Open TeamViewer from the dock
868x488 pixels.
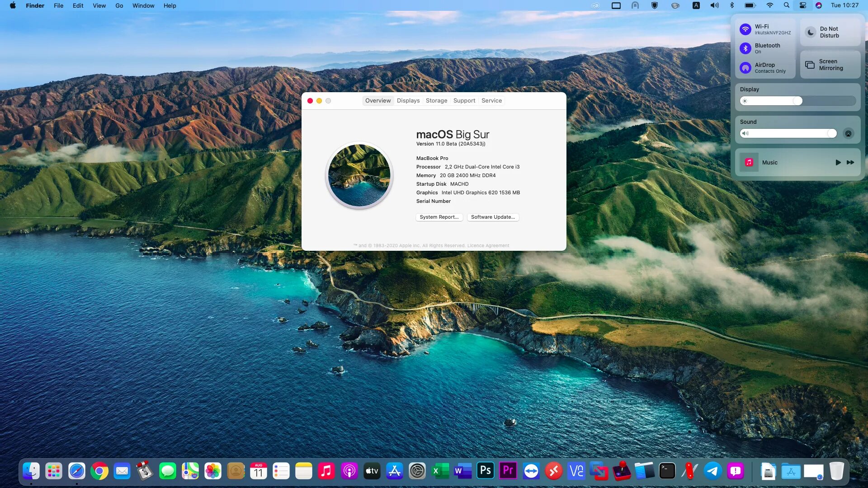coord(531,471)
